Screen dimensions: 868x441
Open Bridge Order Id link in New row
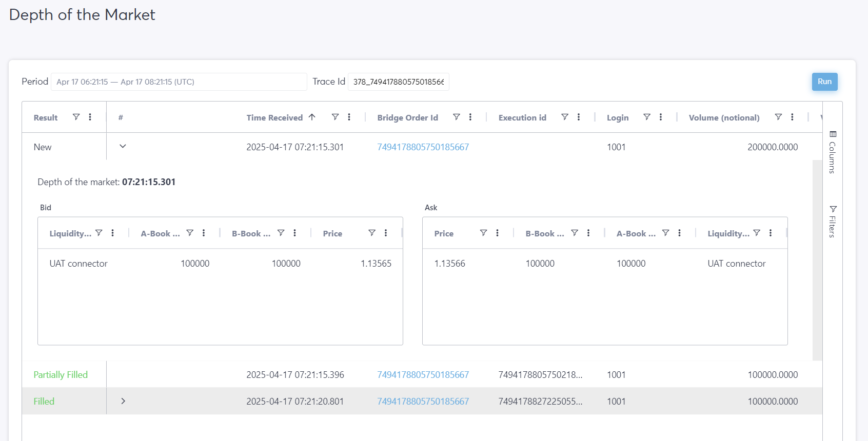click(423, 147)
